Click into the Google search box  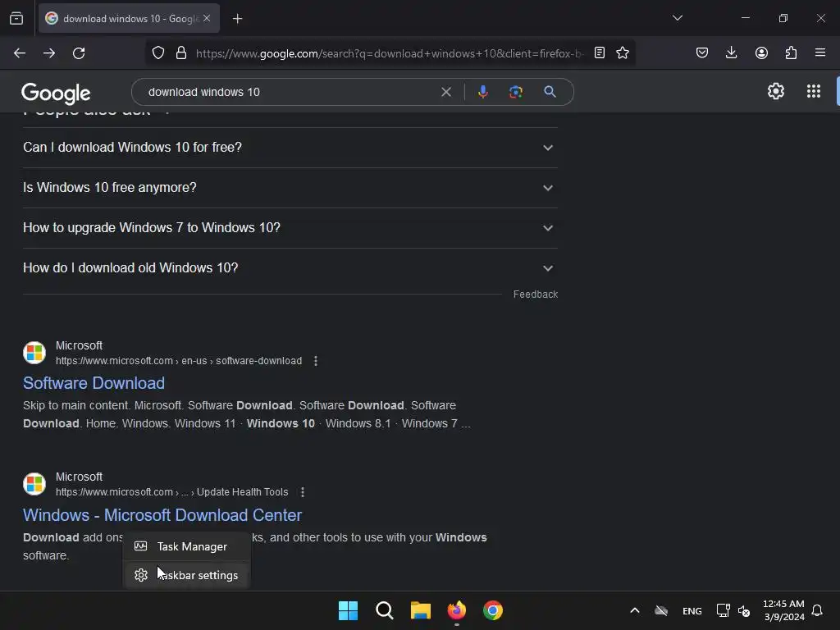pyautogui.click(x=290, y=92)
